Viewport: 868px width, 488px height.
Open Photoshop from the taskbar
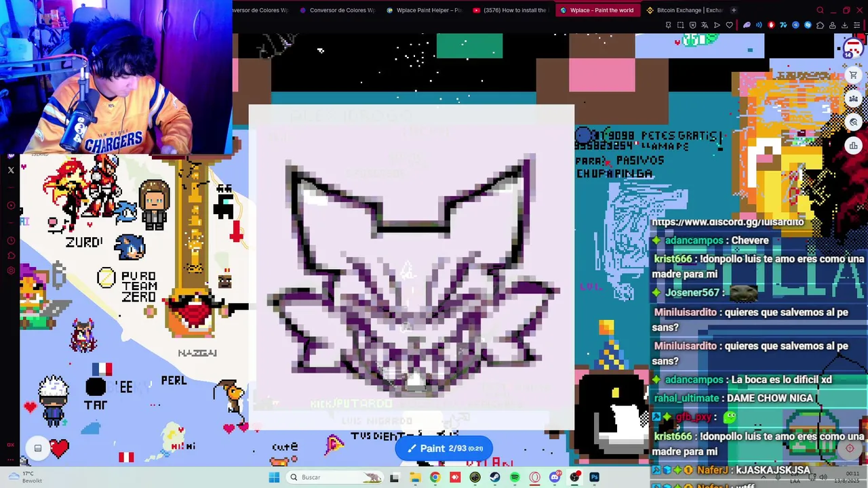point(595,477)
